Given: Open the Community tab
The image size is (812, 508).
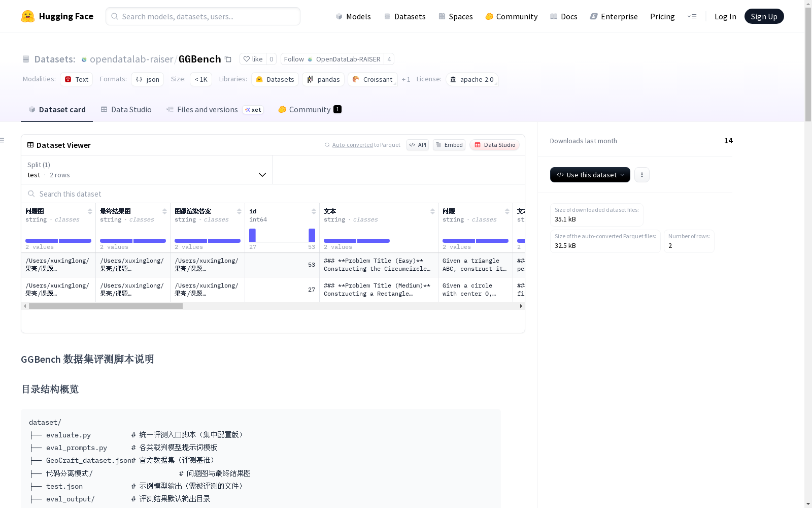Looking at the screenshot, I should [310, 109].
